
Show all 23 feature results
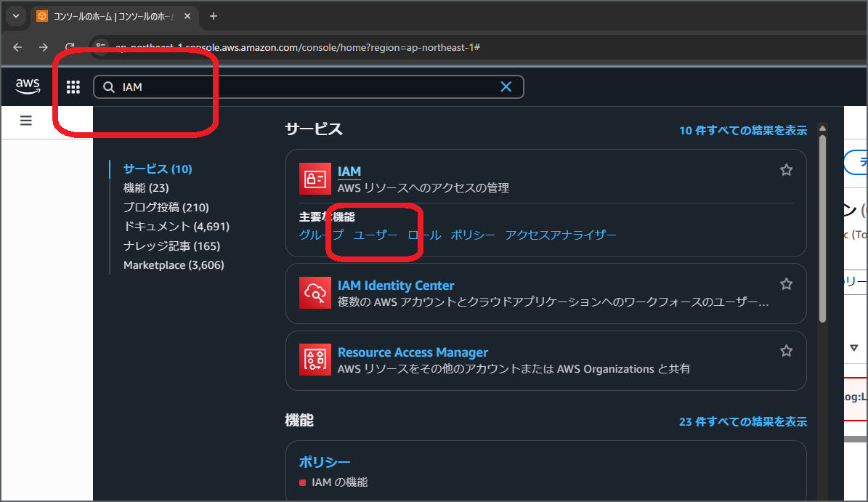tap(743, 422)
